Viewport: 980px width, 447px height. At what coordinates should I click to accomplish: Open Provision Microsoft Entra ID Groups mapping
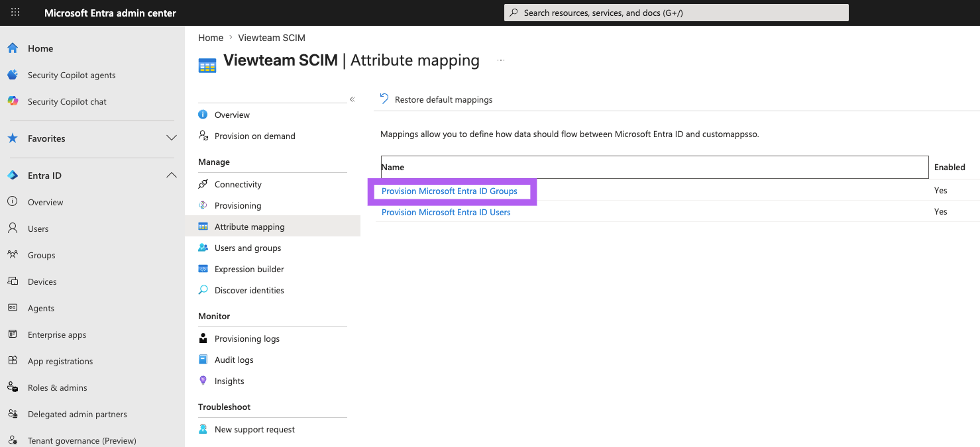point(449,191)
